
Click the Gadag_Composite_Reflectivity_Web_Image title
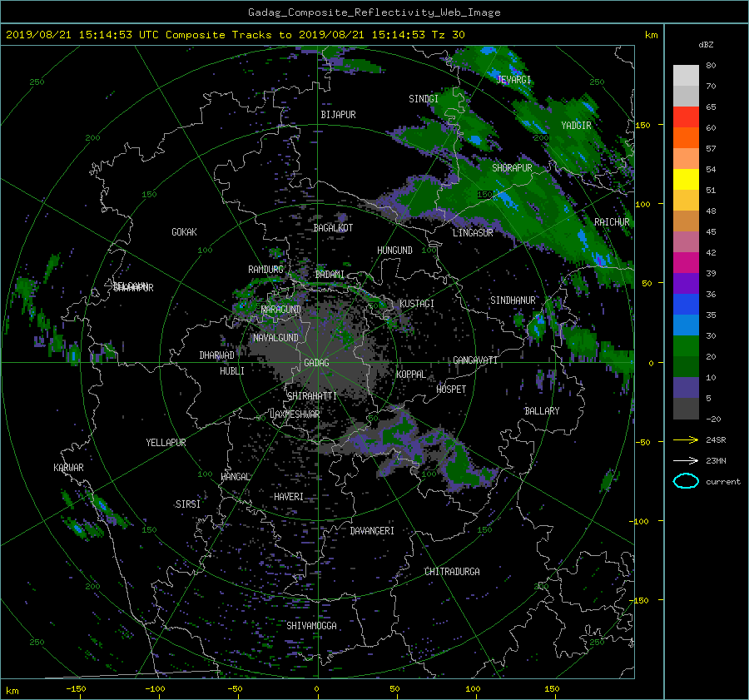pos(374,12)
